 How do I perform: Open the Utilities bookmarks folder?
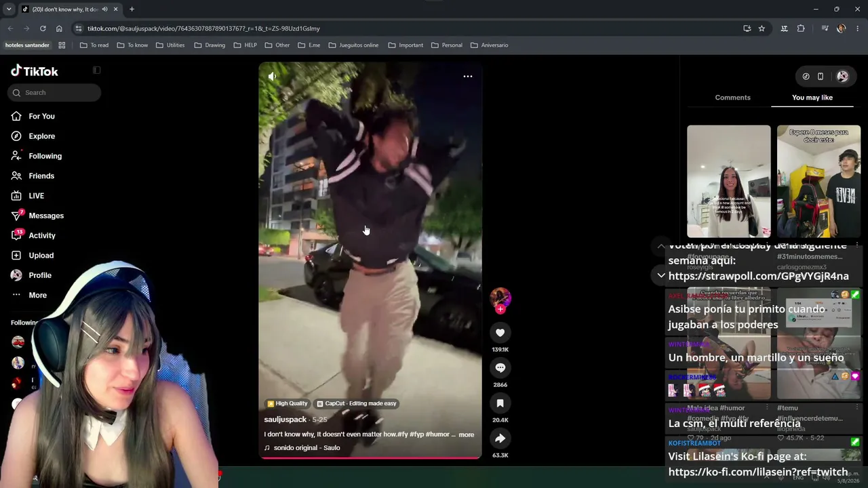(x=170, y=45)
